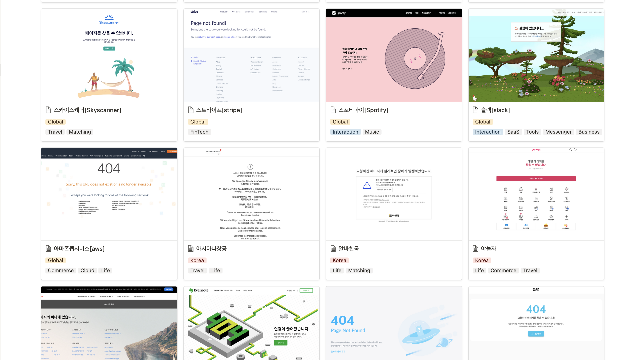Screen dimensions: 644x360
Task: Open the Skyscanner 404 page thumbnail
Action: click(109, 55)
